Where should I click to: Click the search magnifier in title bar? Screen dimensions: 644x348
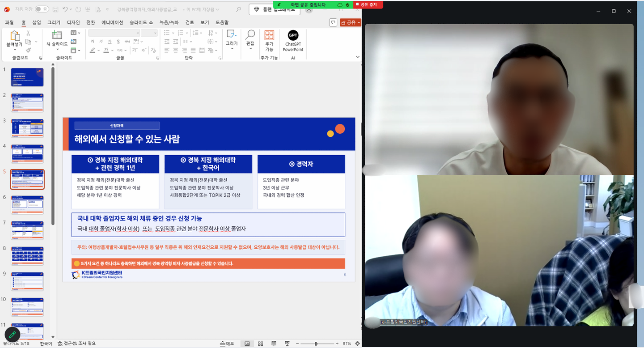click(x=239, y=9)
